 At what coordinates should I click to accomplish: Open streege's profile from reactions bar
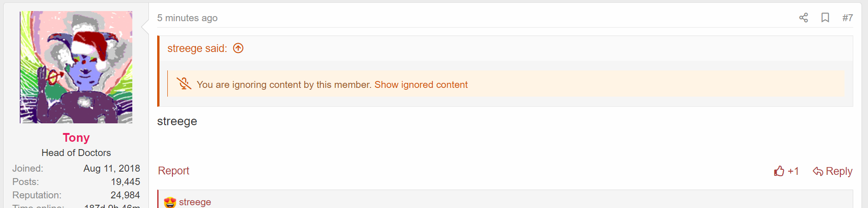pyautogui.click(x=195, y=202)
